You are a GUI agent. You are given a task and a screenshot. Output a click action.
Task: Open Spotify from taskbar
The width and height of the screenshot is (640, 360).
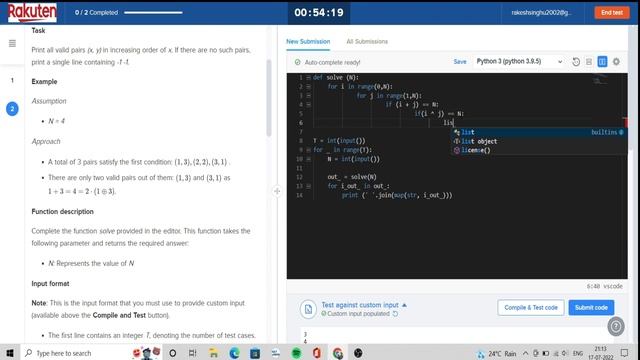(296, 353)
